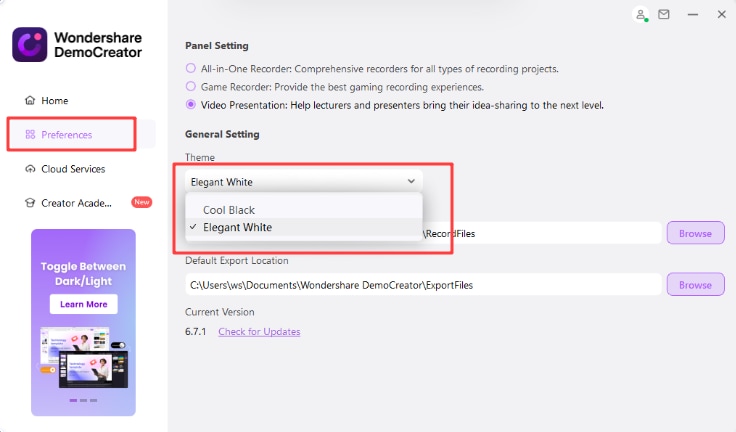The width and height of the screenshot is (736, 432).
Task: Click the Preferences grid icon
Action: click(30, 134)
